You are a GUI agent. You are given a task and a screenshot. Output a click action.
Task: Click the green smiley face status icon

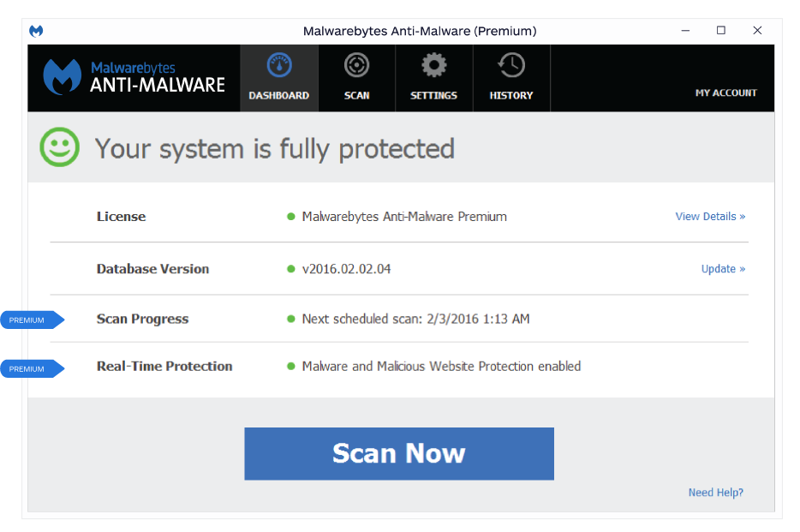click(60, 148)
